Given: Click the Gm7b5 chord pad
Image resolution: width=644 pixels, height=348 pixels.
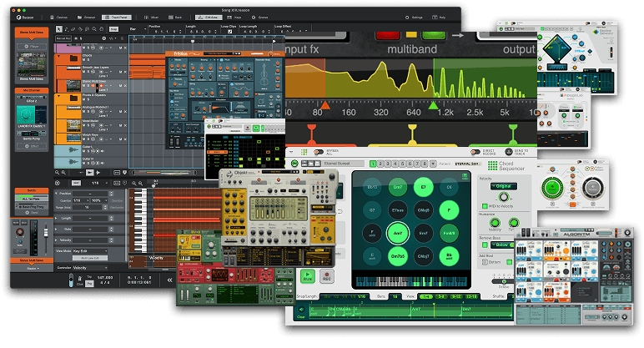Looking at the screenshot, I should click(x=398, y=256).
